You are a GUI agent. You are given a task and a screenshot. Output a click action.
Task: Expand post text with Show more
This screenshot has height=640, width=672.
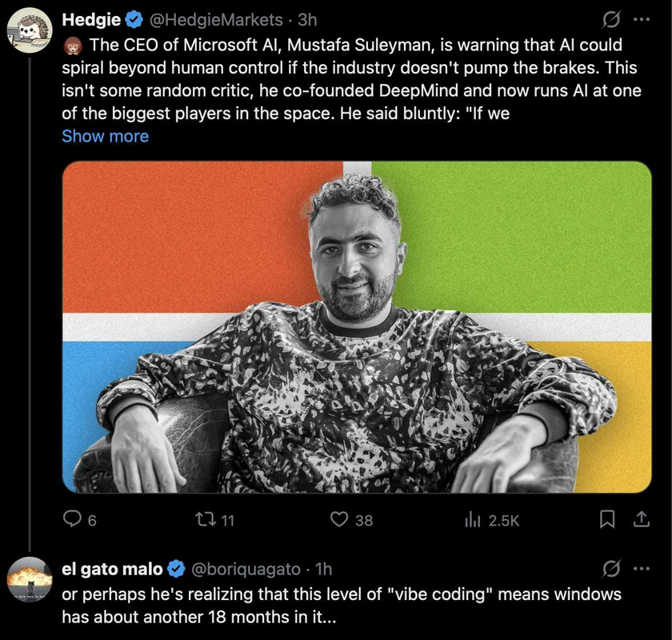[x=105, y=136]
